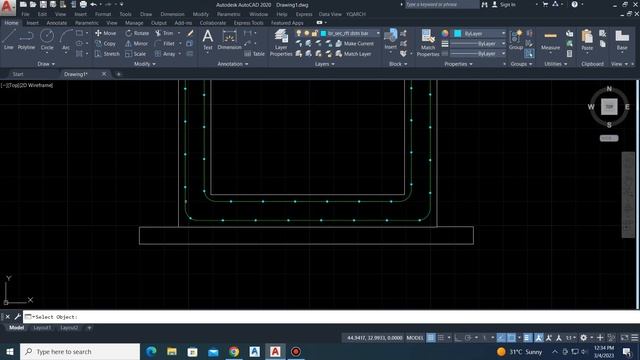Expand the Layers panel
640x360 pixels.
[x=324, y=64]
